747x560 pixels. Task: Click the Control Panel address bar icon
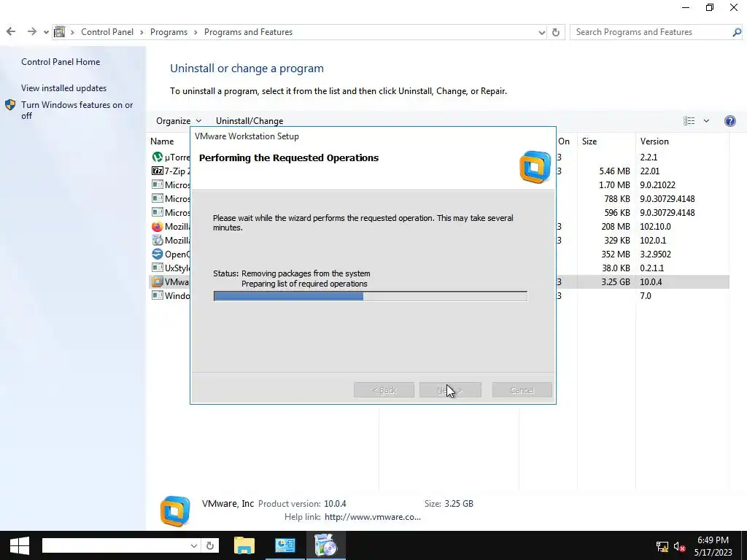click(x=60, y=32)
